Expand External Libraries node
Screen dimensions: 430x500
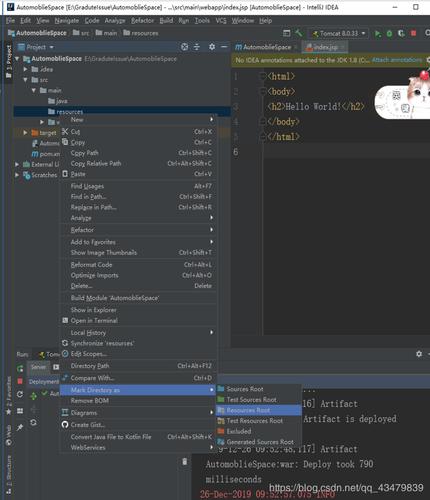(17, 164)
